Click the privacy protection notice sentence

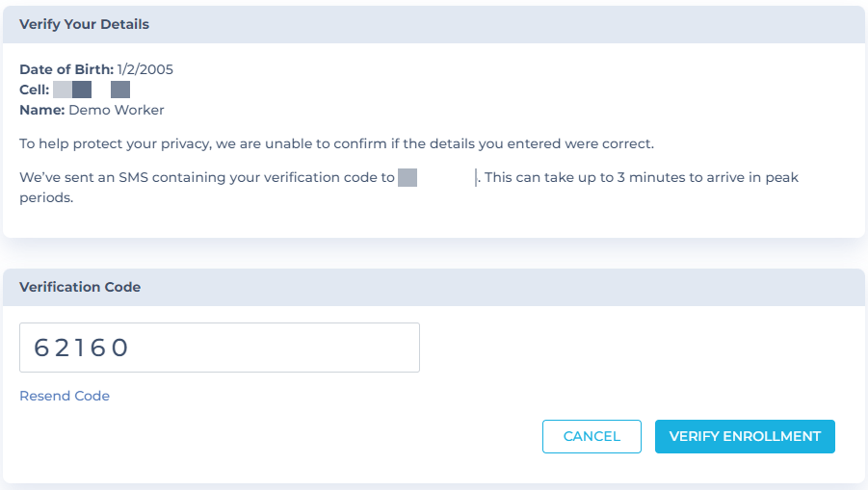tap(336, 143)
